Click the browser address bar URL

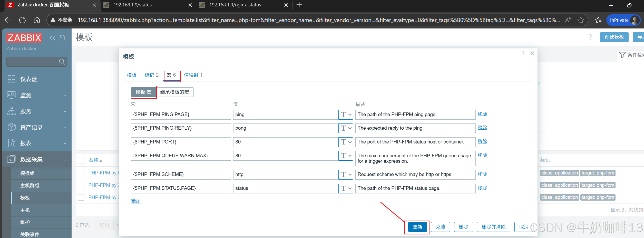coord(319,20)
